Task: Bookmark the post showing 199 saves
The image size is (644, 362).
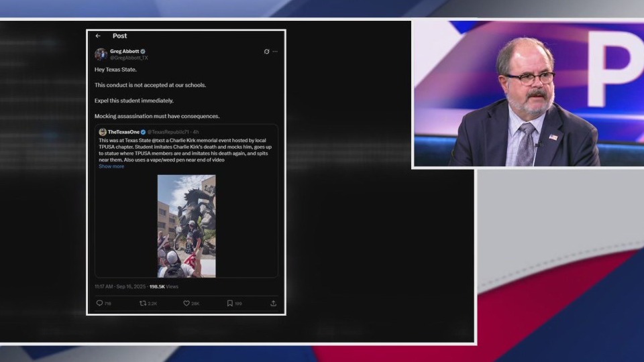Action: point(230,303)
